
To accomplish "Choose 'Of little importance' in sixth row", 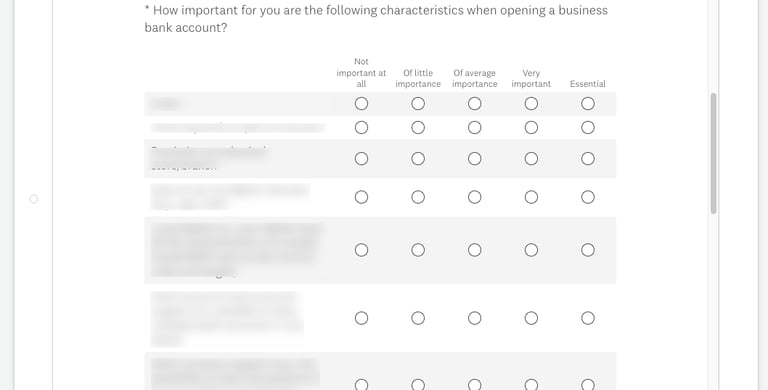I will (418, 318).
